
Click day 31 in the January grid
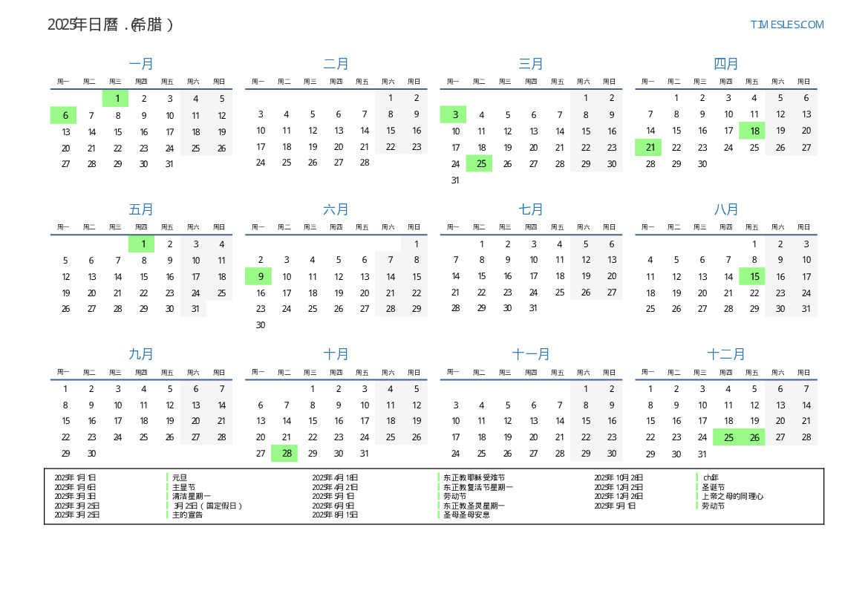point(169,164)
